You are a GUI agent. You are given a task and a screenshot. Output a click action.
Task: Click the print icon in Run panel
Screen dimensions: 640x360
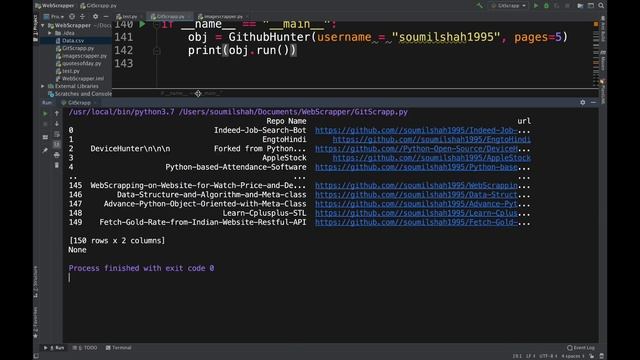click(57, 155)
